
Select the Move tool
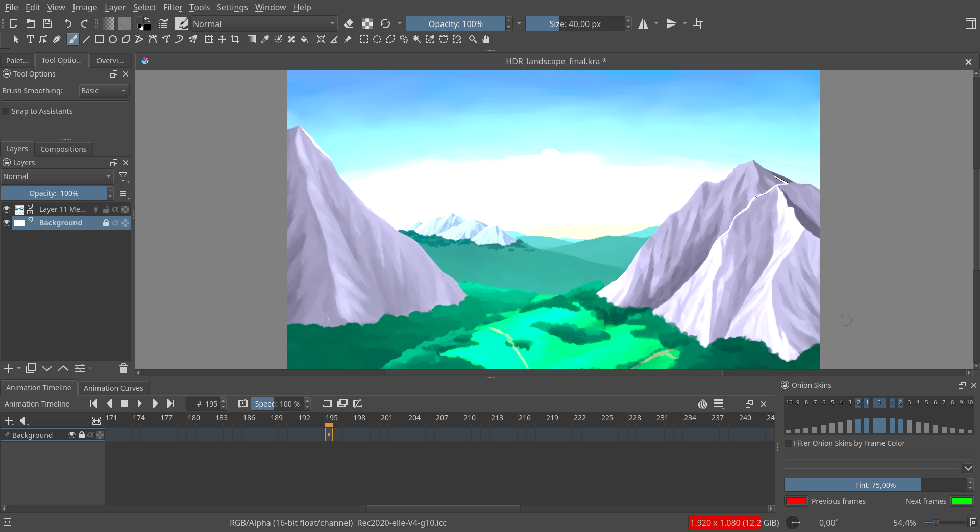click(222, 39)
